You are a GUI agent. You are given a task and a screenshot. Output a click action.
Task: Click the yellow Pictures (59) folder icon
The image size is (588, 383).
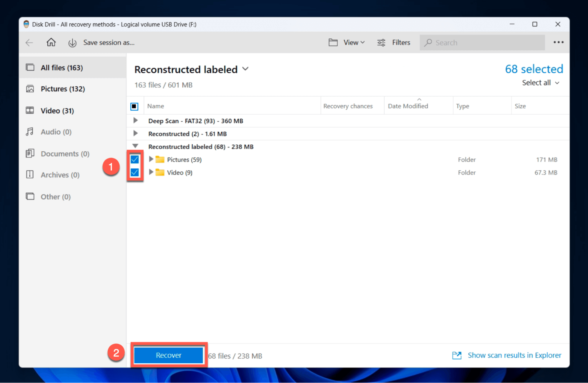click(160, 159)
